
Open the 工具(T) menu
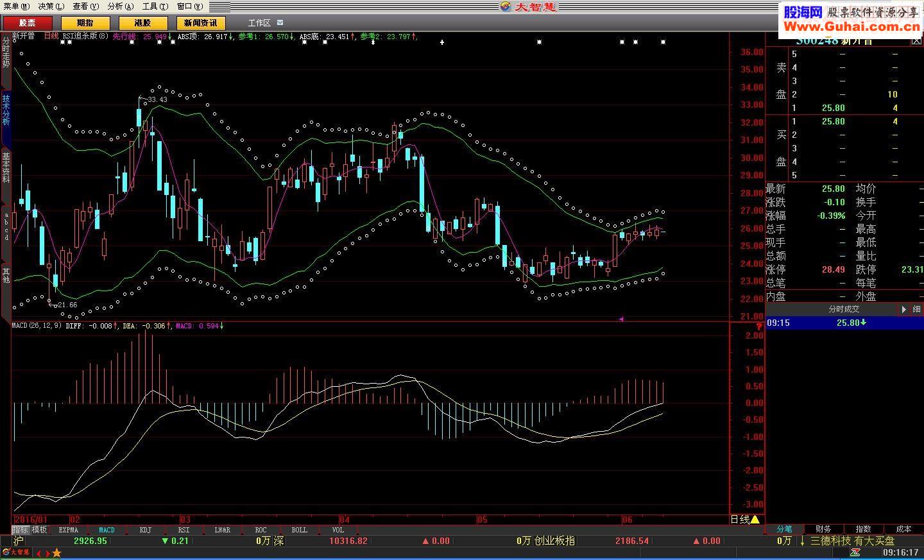coord(155,6)
